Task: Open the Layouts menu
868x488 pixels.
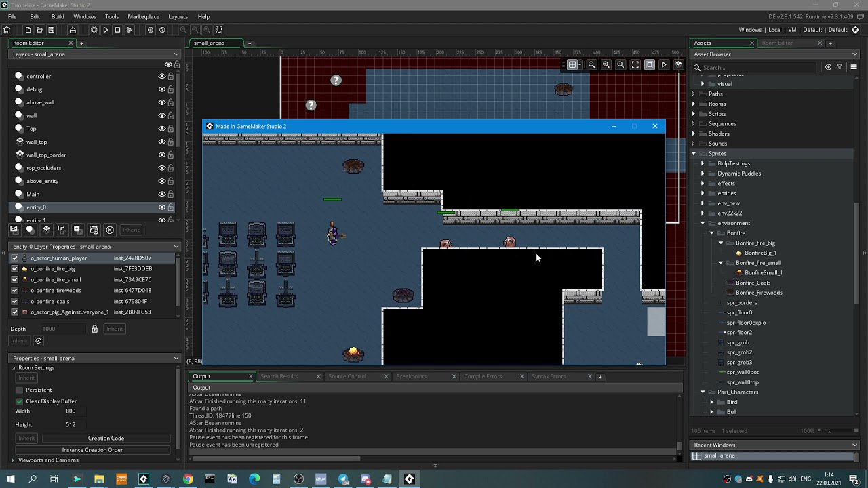Action: [178, 16]
